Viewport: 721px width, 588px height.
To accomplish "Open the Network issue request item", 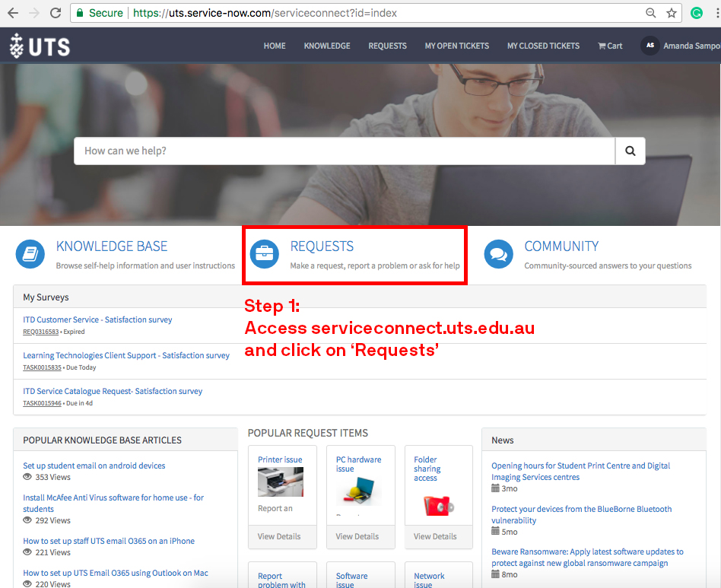I will pos(429,580).
